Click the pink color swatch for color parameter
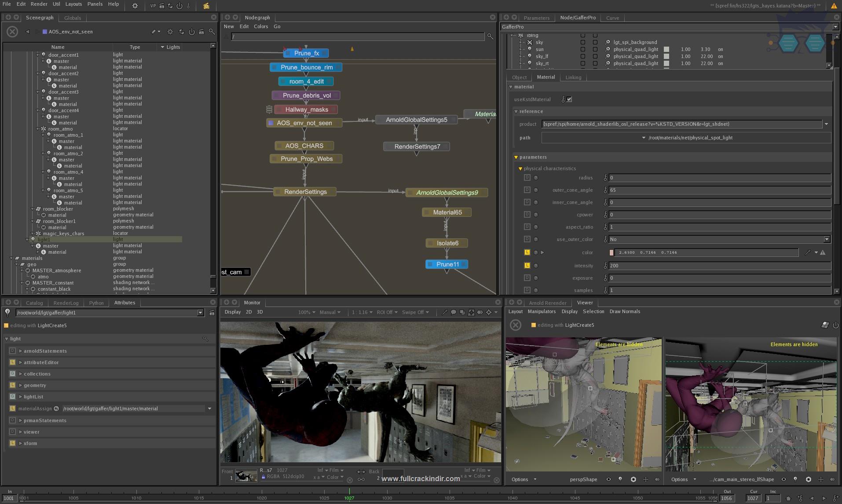The width and height of the screenshot is (842, 504). [x=611, y=252]
